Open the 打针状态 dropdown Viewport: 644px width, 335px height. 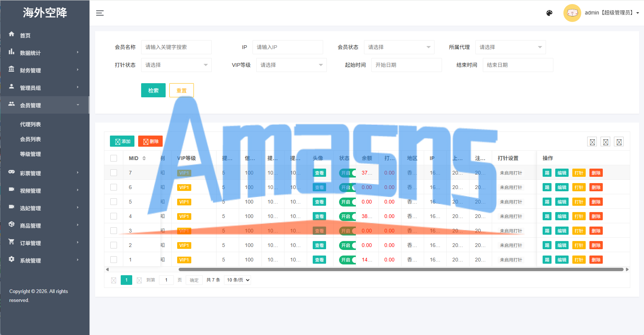176,65
